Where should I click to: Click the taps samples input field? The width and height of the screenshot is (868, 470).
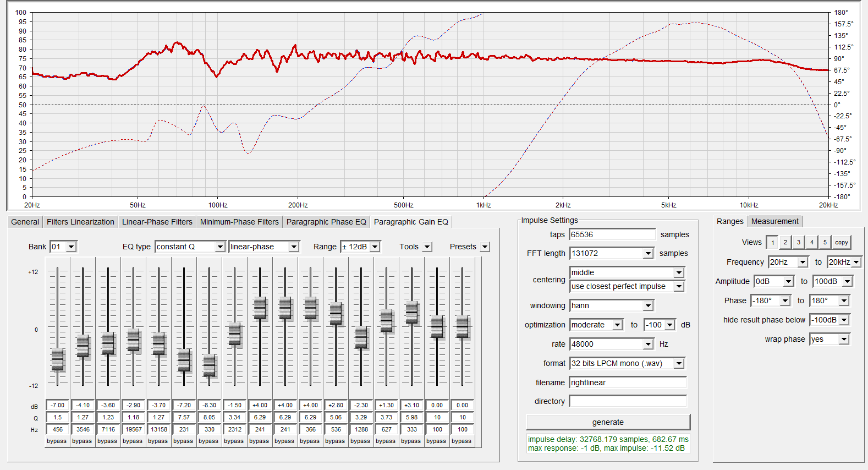(x=612, y=234)
